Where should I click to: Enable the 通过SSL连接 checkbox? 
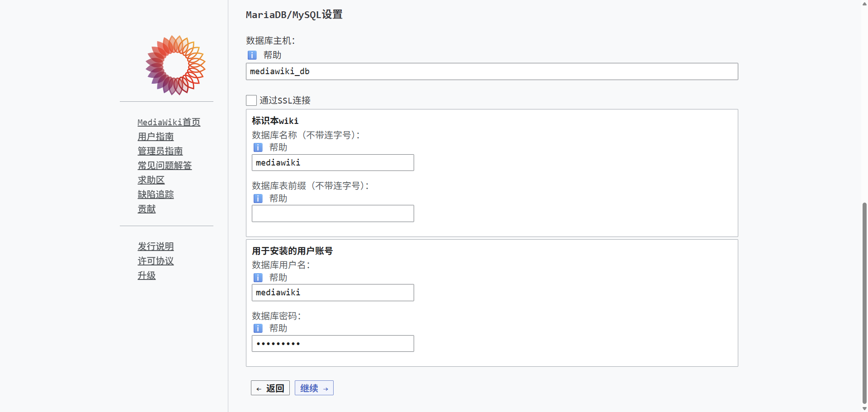pyautogui.click(x=251, y=100)
